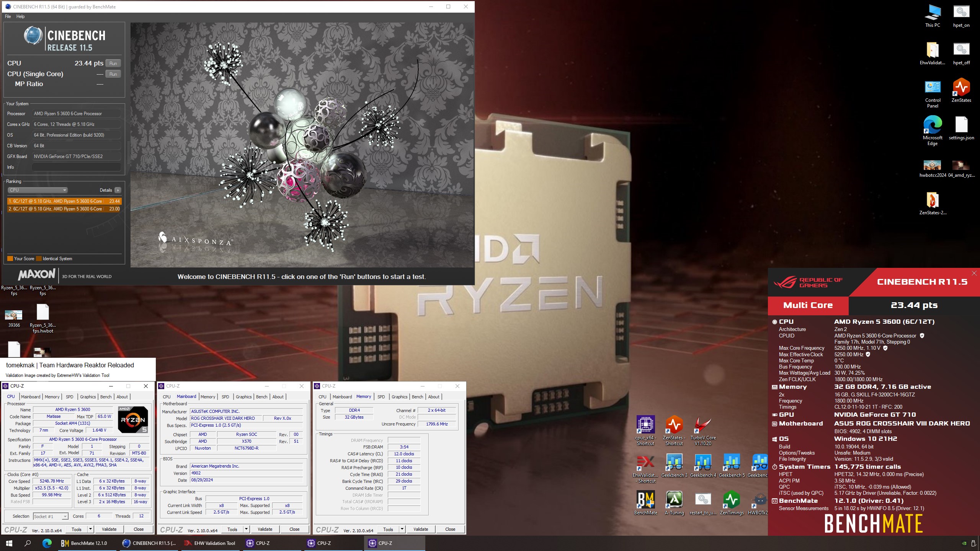Open About tab in Memory CPU-Z window
This screenshot has width=980, height=551.
434,397
